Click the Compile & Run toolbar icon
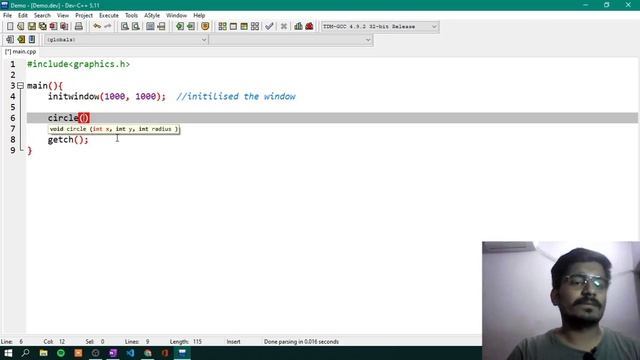This screenshot has height=360, width=640. 244,27
